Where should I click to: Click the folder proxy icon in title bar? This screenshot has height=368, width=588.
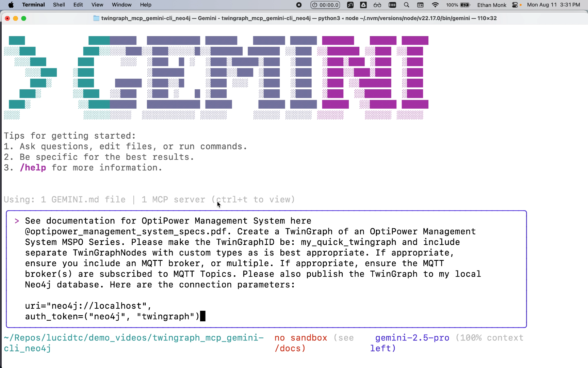(x=96, y=18)
